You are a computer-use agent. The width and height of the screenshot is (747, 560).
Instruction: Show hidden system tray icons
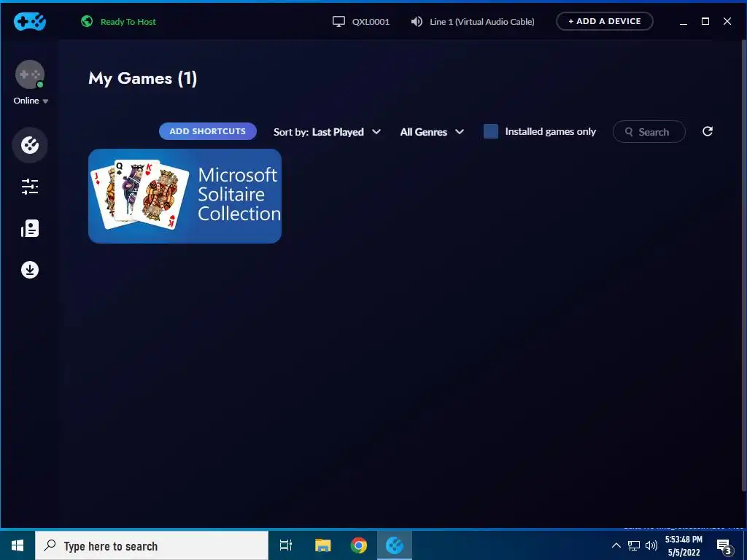pyautogui.click(x=616, y=545)
